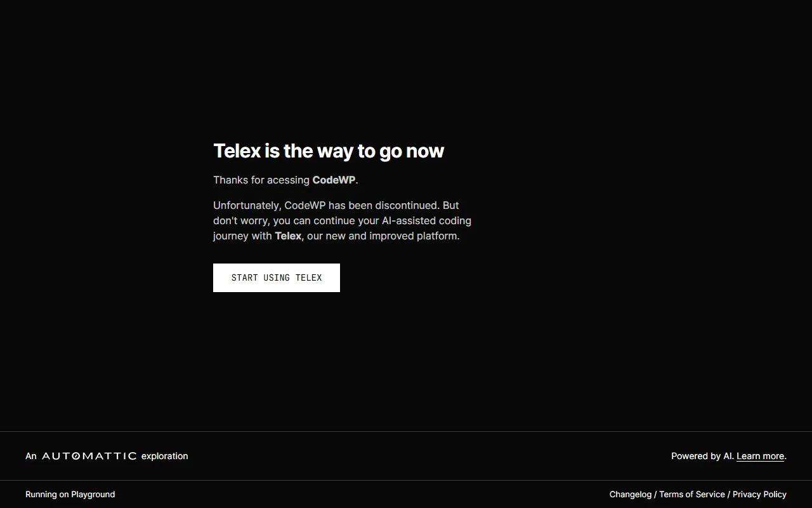
Task: Click the slash between Changelog and Terms
Action: click(x=655, y=494)
